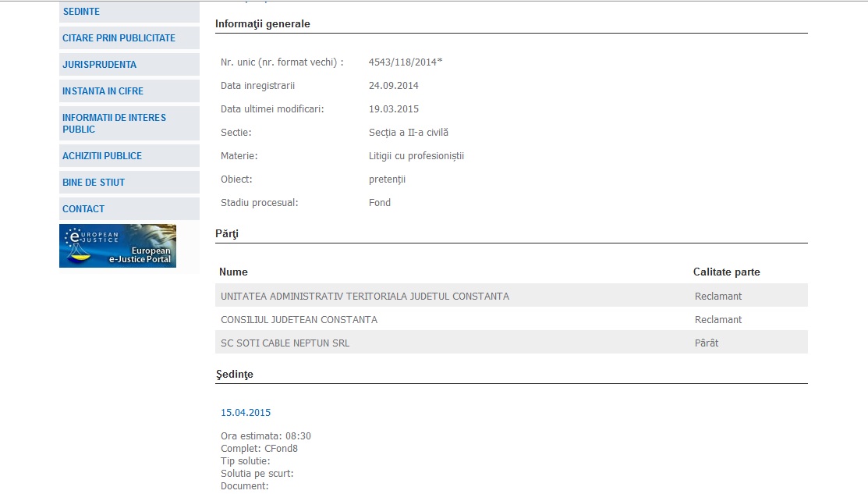Navigate to ACHIZITII PUBLICE
The height and width of the screenshot is (494, 868).
(102, 156)
